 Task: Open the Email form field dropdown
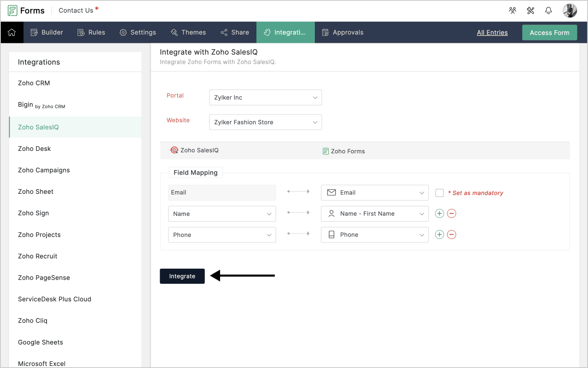click(375, 193)
